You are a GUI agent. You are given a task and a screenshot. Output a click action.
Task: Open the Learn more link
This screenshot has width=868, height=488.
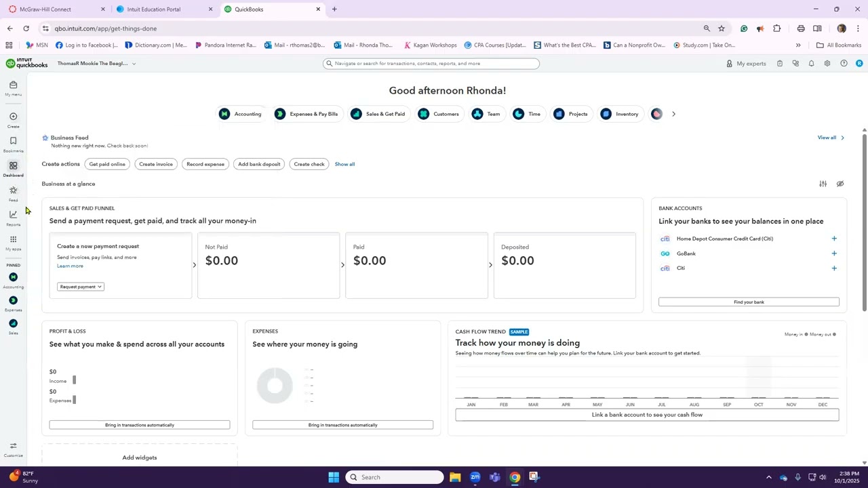pos(70,266)
